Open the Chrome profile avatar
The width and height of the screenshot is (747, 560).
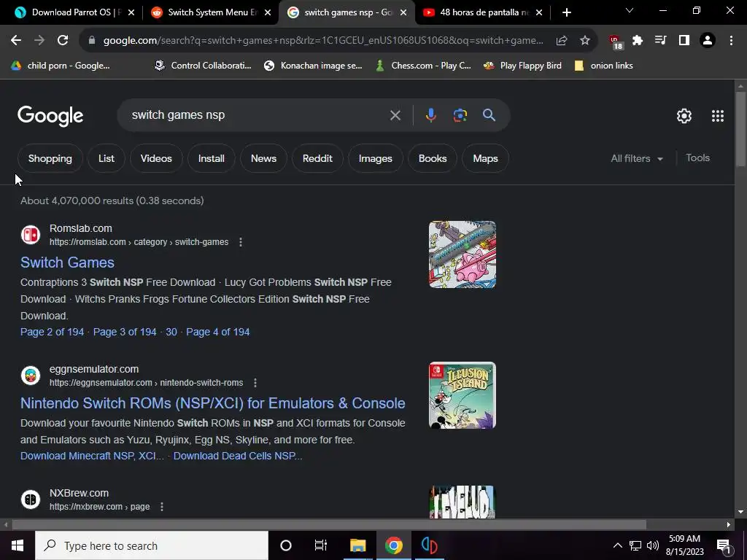pyautogui.click(x=708, y=41)
